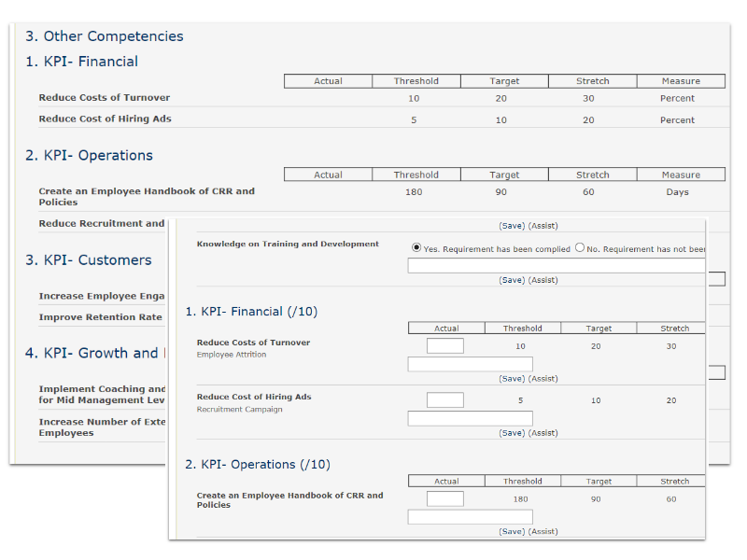This screenshot has width=747, height=560.
Task: Click 'Reduce Costs of Turnover' in front window
Action: pos(253,343)
